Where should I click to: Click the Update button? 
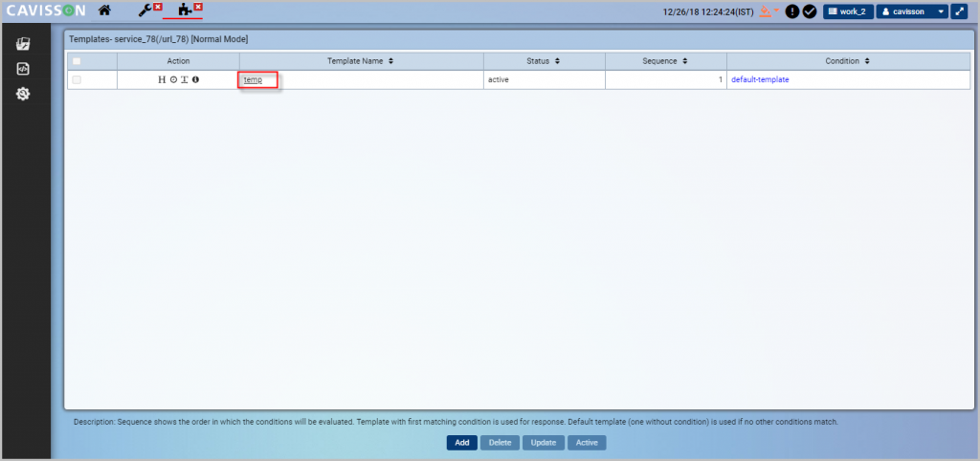tap(544, 443)
